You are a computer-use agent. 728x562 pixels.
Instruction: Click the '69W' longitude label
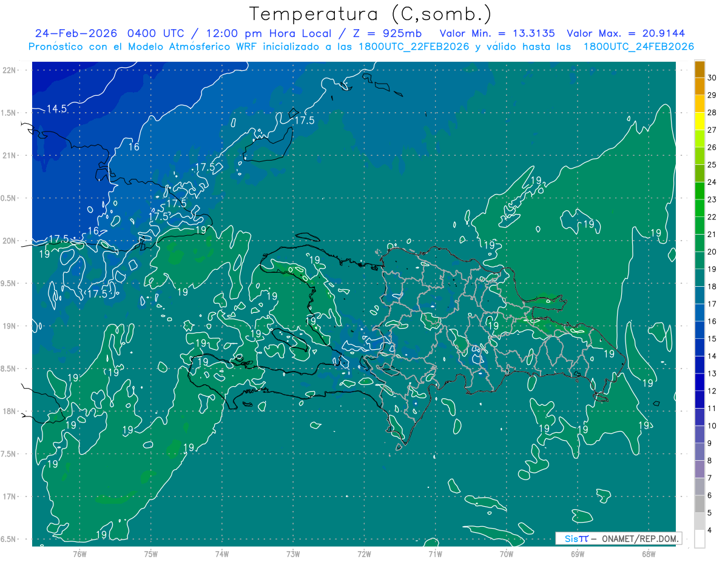[577, 554]
